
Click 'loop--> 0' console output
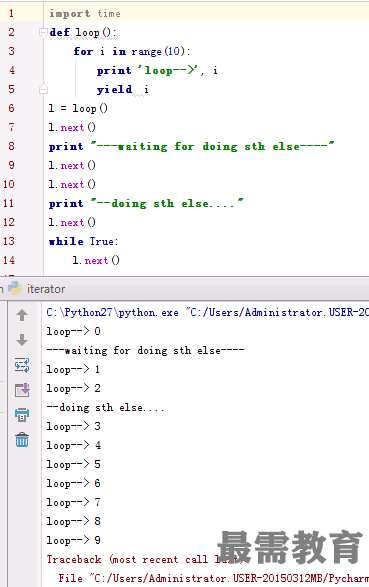[74, 331]
